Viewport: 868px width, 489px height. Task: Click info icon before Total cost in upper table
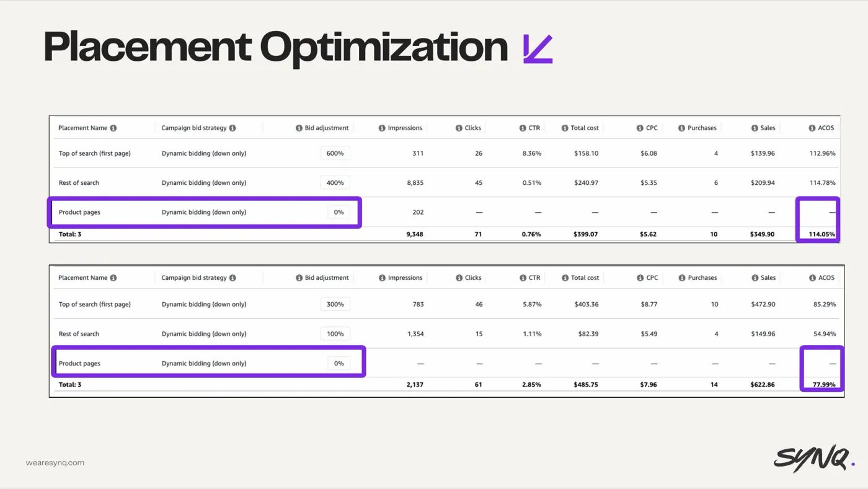click(565, 128)
